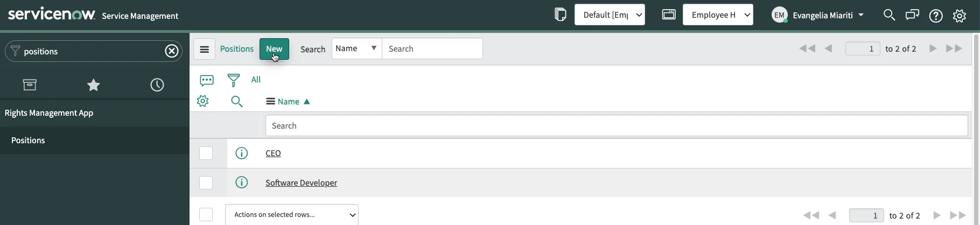Open the activity stream chat-bubble icon
The width and height of the screenshot is (980, 225).
(x=207, y=80)
